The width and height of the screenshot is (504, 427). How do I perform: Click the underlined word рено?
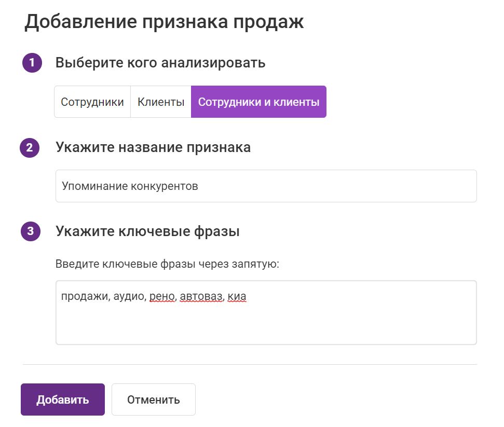point(162,297)
